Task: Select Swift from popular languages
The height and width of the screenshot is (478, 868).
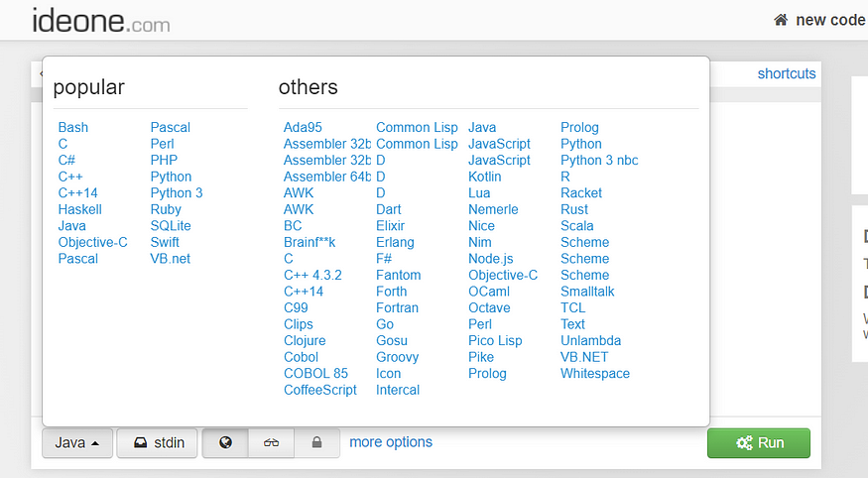Action: [x=165, y=242]
